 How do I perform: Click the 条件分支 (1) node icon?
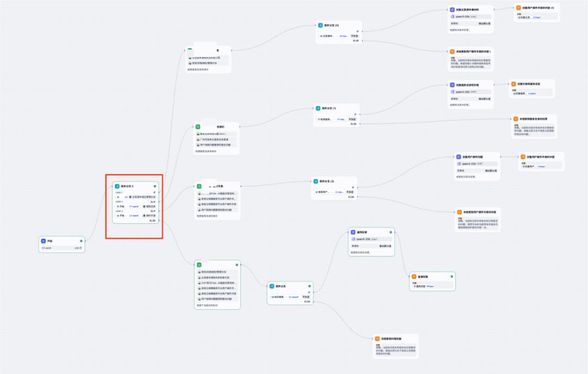click(318, 108)
